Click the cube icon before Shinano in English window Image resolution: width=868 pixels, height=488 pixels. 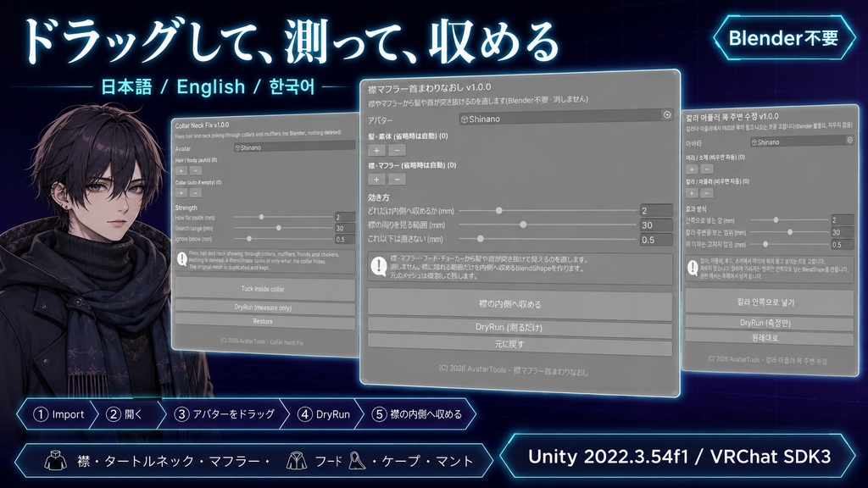click(x=237, y=147)
